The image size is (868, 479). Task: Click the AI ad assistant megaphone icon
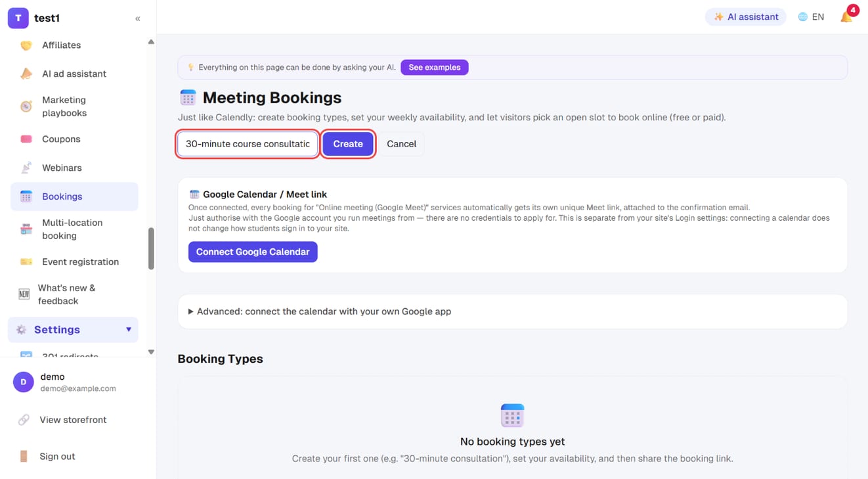coord(26,74)
